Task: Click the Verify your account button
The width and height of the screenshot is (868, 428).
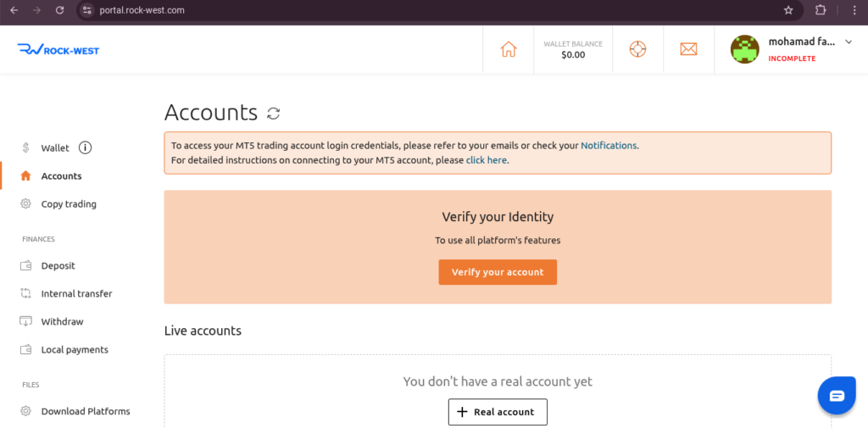Action: pos(498,272)
